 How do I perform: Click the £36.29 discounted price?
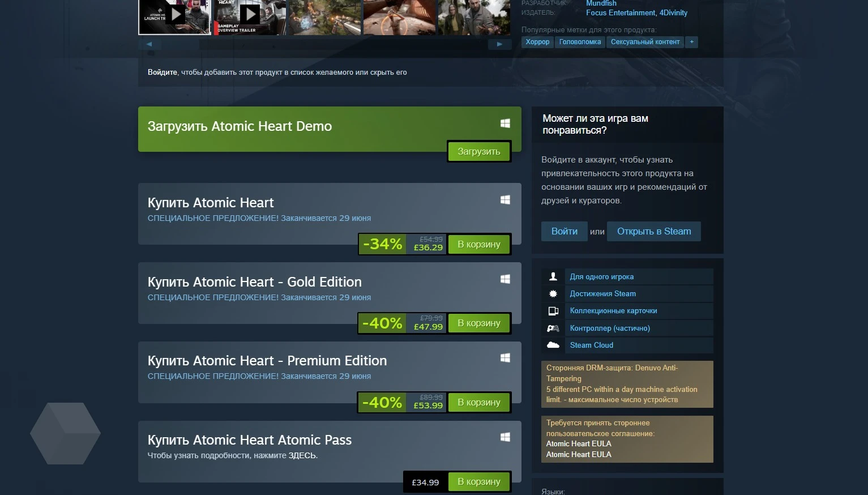click(x=428, y=247)
